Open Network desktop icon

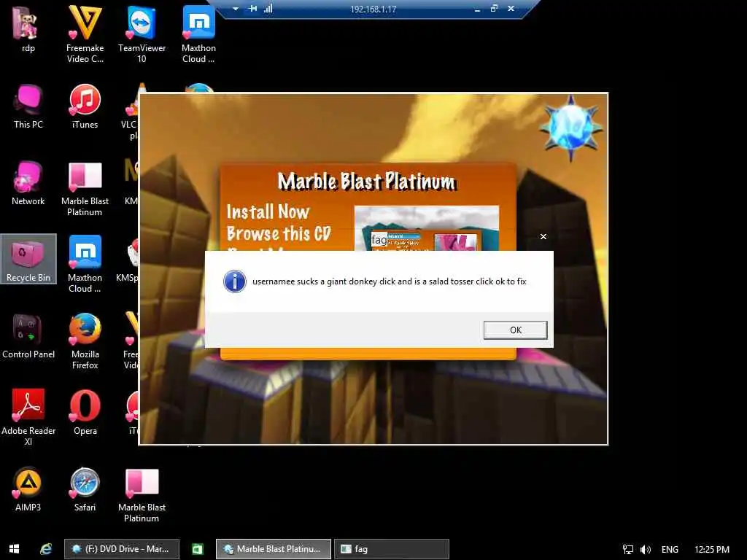tap(28, 183)
